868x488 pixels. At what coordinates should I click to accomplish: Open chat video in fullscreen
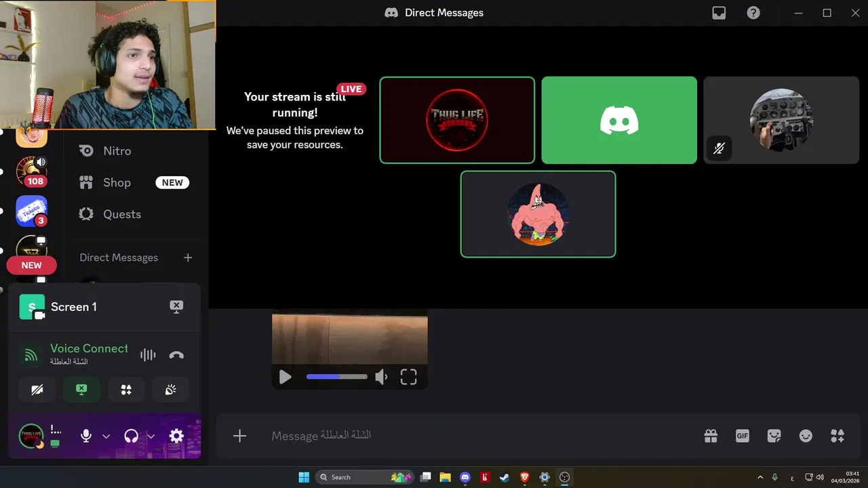(408, 377)
